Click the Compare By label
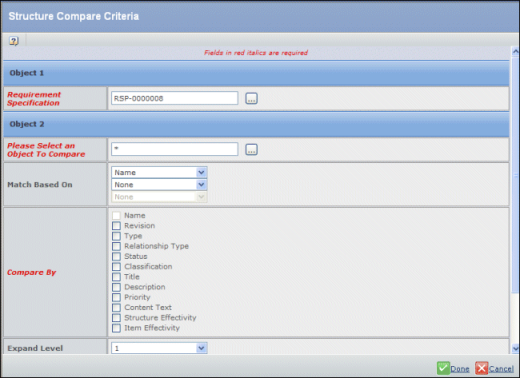The height and width of the screenshot is (378, 520). pos(32,272)
